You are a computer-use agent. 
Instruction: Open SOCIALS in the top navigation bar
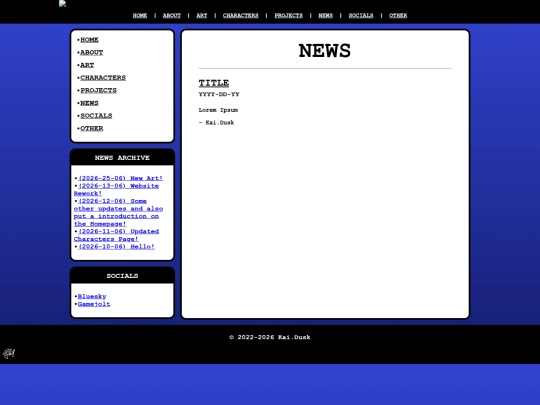[361, 15]
